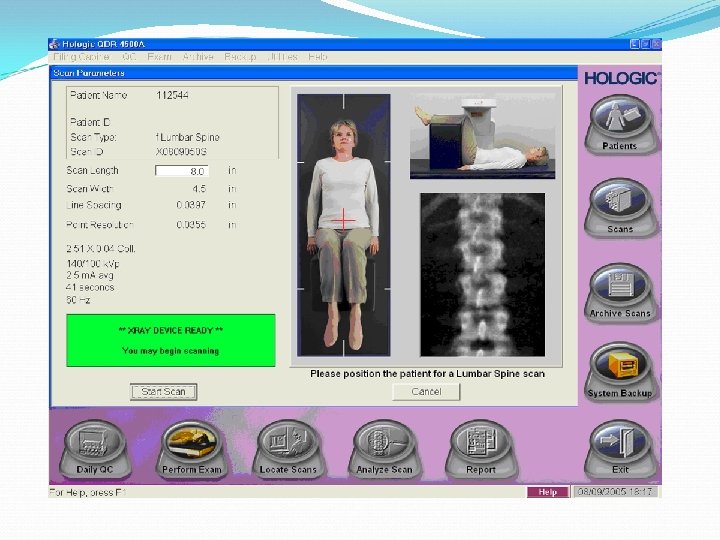Click the '41 seconds' scan time text

[90, 287]
